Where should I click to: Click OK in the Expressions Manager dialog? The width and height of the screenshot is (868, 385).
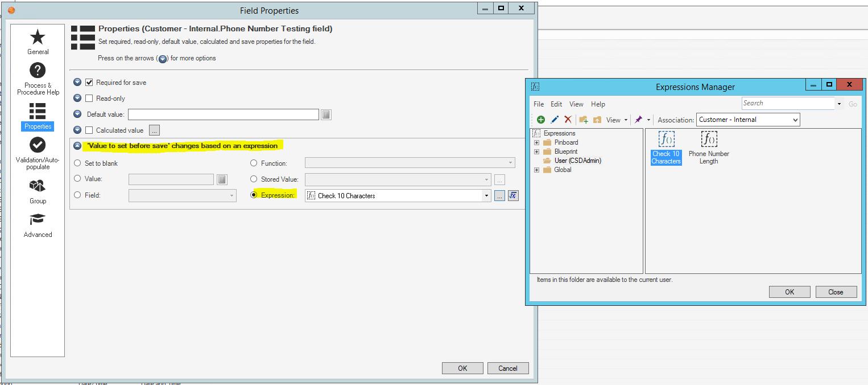[789, 292]
